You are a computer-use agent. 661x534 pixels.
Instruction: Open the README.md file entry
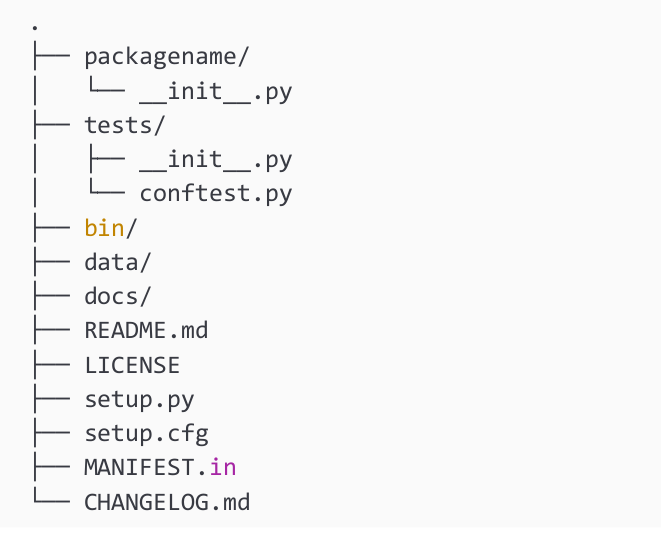coord(146,330)
